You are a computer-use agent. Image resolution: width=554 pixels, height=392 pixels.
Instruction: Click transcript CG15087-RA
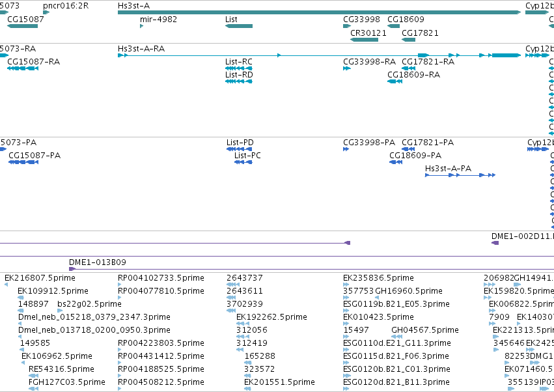click(x=23, y=68)
